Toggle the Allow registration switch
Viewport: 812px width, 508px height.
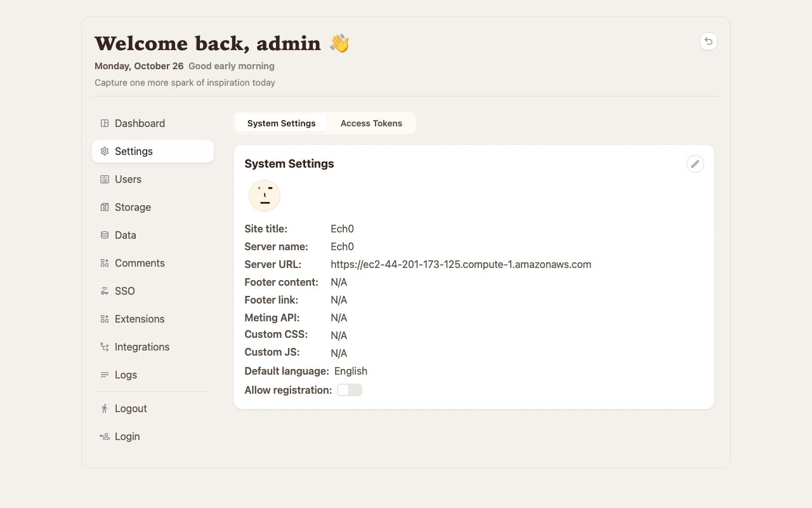click(350, 390)
